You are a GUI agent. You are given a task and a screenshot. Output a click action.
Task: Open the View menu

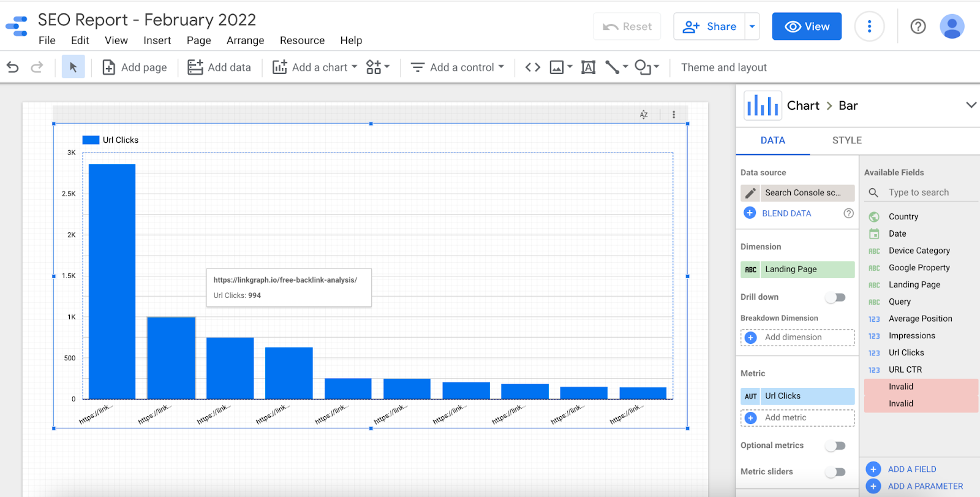(116, 40)
